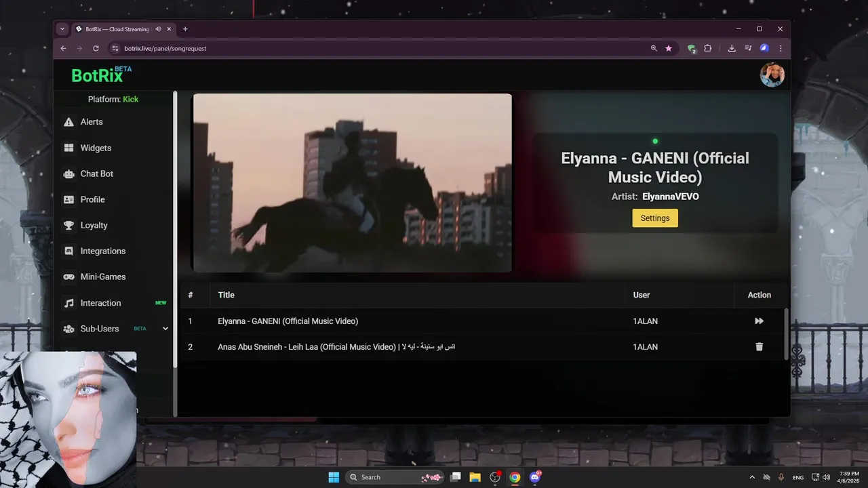
Task: Open Discord from the taskbar
Action: click(535, 477)
